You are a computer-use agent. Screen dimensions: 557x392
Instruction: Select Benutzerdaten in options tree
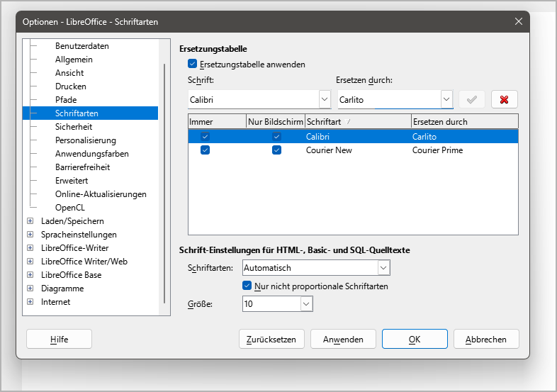(82, 46)
